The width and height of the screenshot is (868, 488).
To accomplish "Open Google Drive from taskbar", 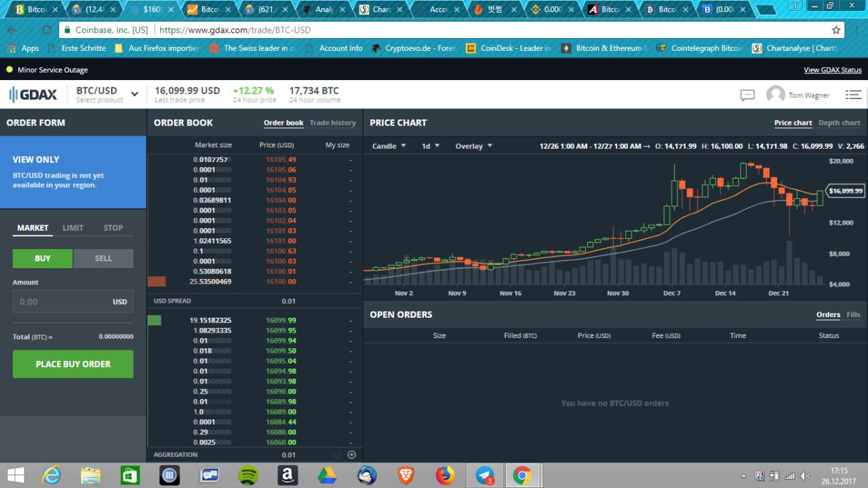I will click(327, 476).
